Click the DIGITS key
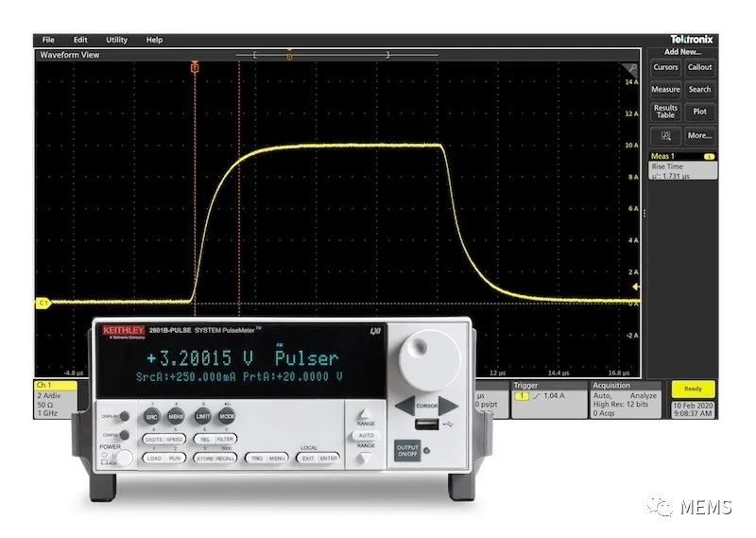756x538 pixels. click(154, 440)
